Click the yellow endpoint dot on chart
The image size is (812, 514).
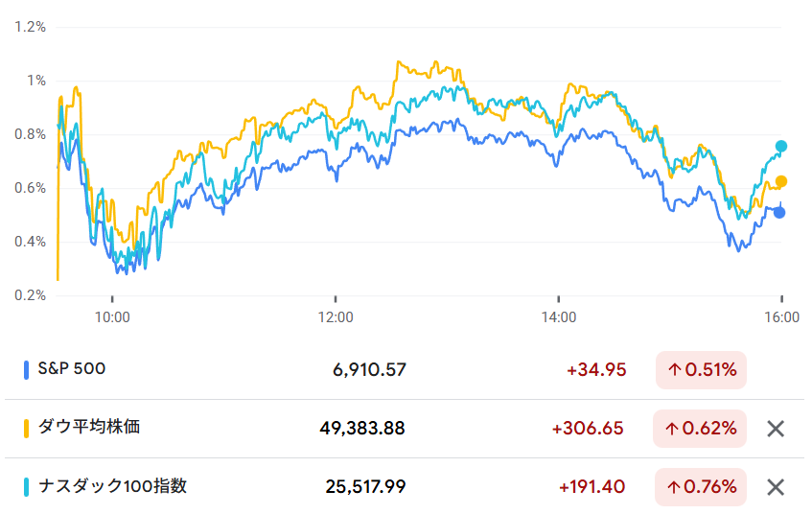[781, 181]
